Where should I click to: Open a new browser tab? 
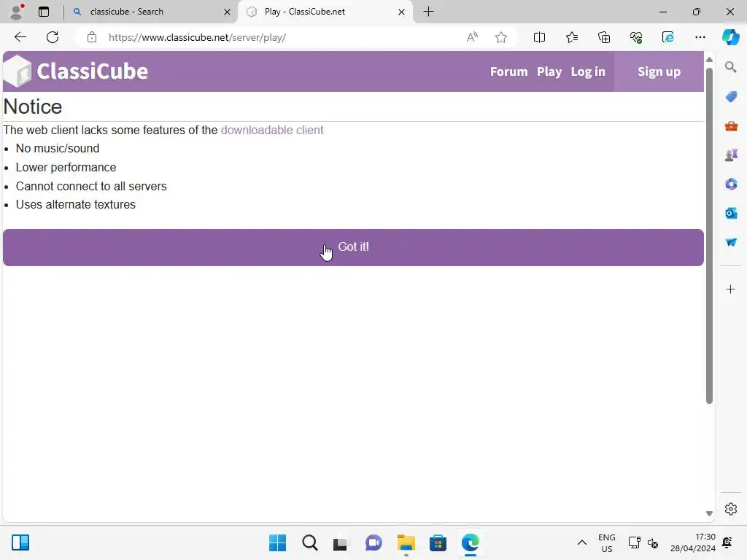428,12
